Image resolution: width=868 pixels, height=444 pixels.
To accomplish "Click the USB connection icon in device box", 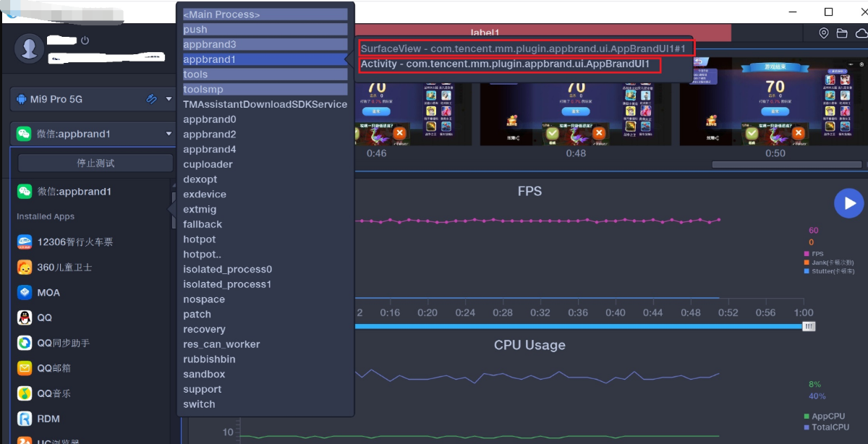I will (151, 99).
